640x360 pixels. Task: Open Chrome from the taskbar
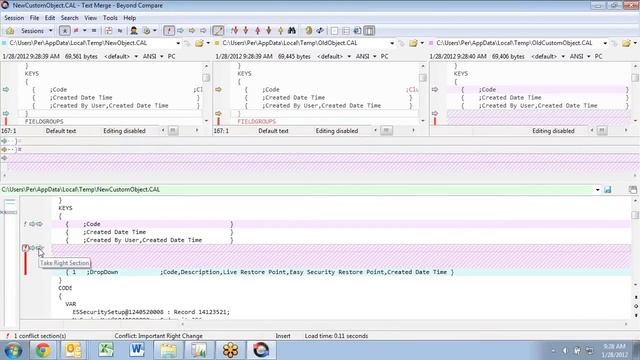coord(43,350)
